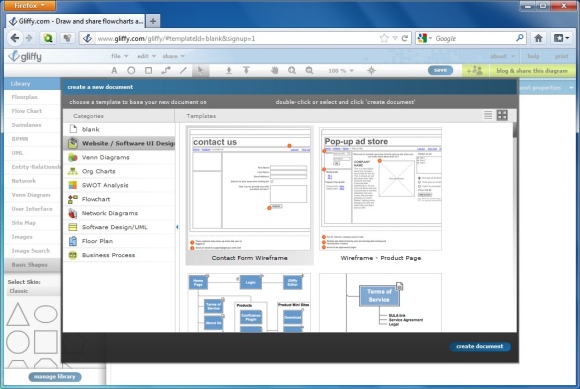Click the Firefox bookmarks toolbar icon
The width and height of the screenshot is (580, 389).
[561, 38]
